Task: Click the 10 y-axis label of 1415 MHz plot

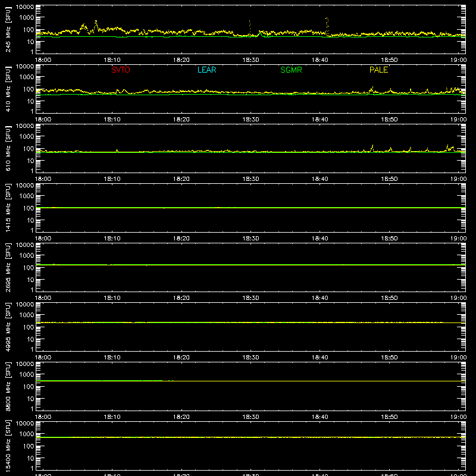Action: click(x=30, y=220)
